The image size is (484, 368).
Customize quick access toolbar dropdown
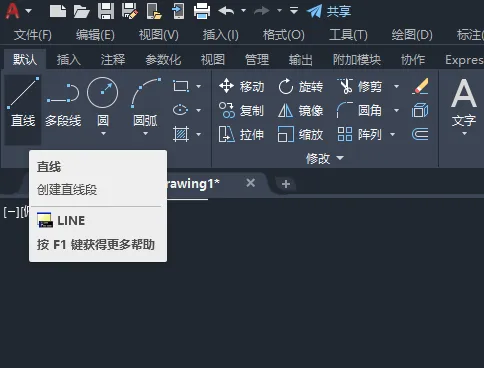point(294,11)
